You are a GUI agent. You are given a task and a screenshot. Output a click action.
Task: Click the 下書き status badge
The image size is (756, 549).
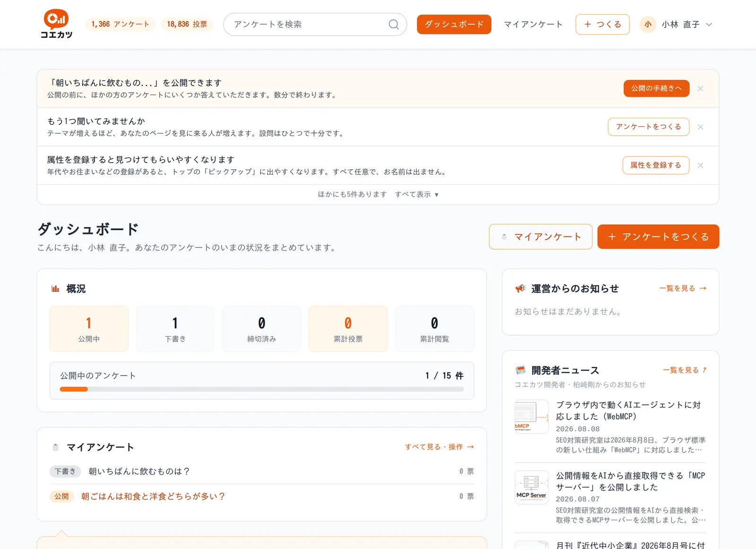click(x=65, y=471)
